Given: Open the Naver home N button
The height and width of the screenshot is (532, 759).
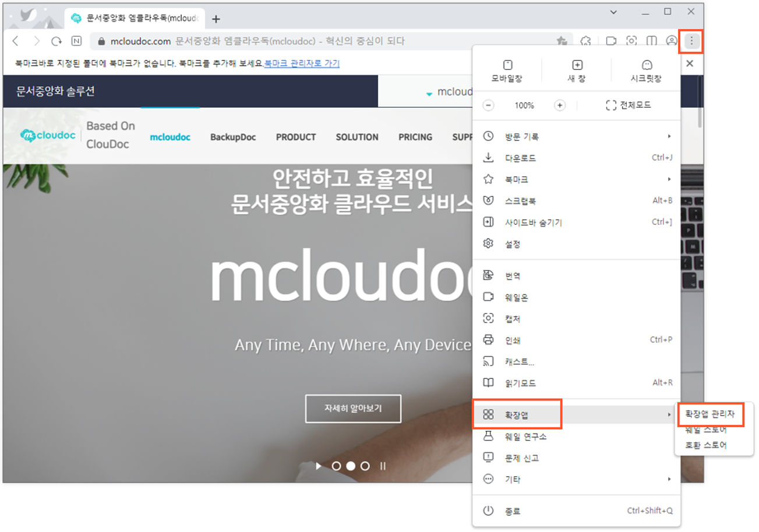Looking at the screenshot, I should click(x=76, y=41).
